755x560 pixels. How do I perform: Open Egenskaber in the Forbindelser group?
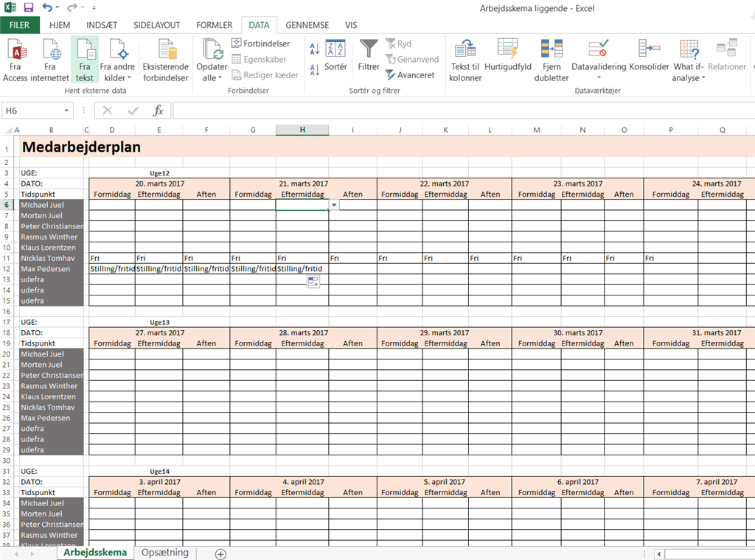259,60
